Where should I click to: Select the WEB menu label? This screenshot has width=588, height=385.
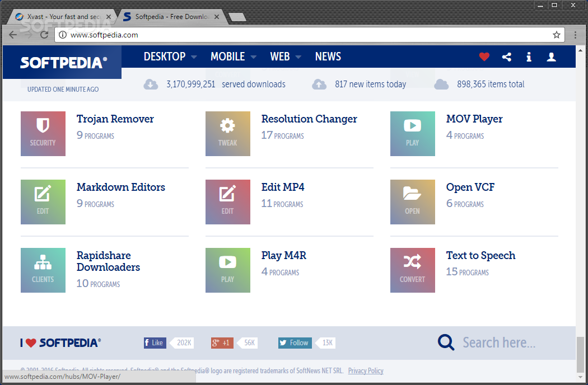point(280,57)
